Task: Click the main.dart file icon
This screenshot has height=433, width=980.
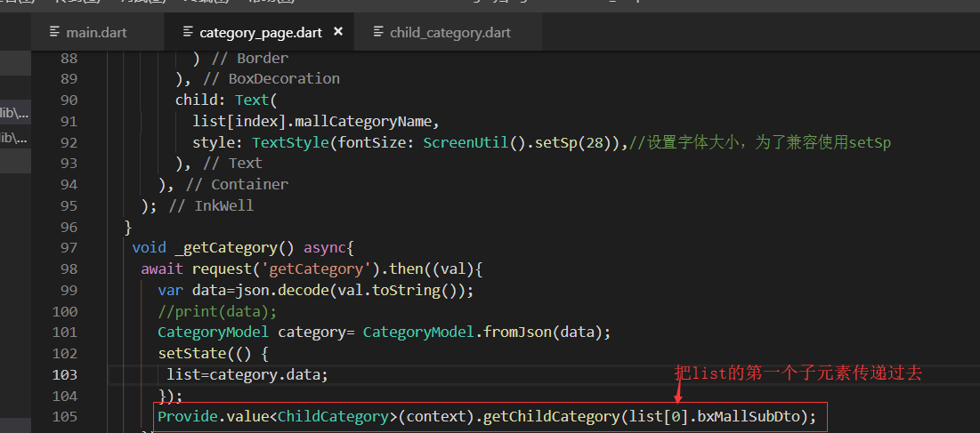Action: (x=55, y=32)
